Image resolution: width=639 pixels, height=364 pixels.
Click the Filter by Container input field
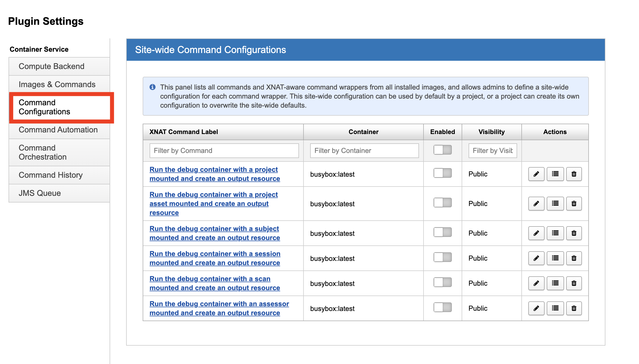tap(364, 151)
